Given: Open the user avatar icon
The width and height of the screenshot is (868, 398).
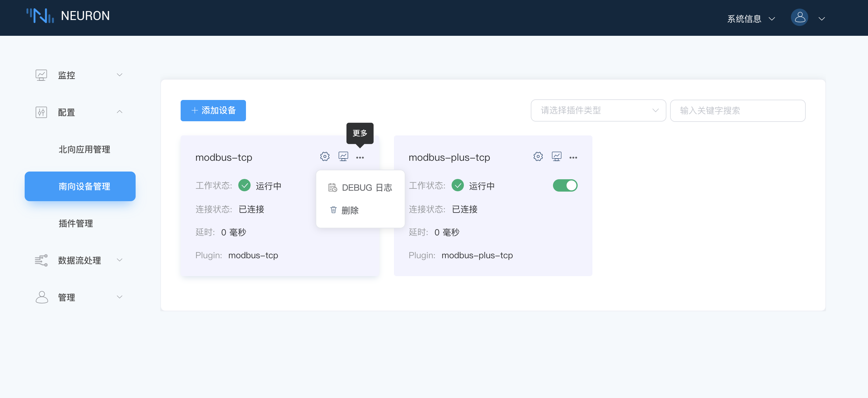Looking at the screenshot, I should 799,17.
